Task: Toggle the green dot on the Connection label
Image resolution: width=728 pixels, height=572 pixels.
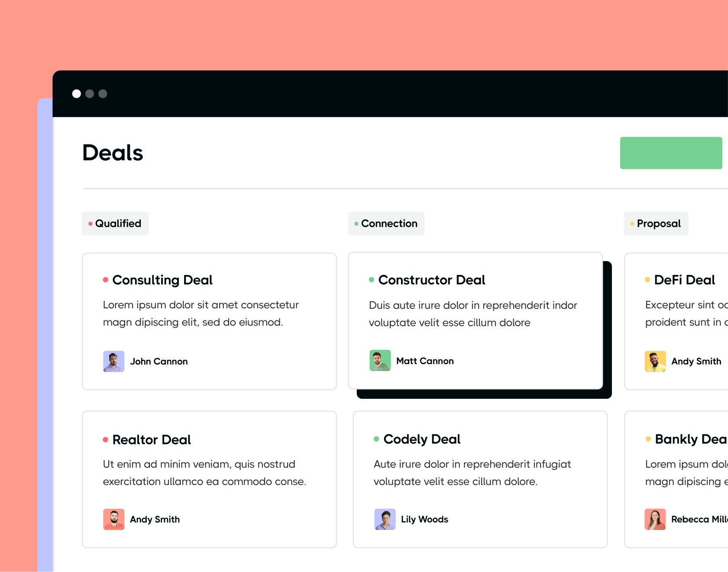Action: click(x=356, y=223)
